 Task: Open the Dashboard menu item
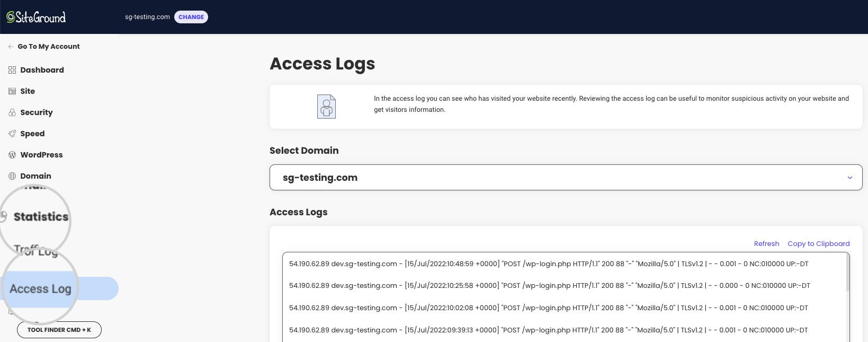point(42,70)
